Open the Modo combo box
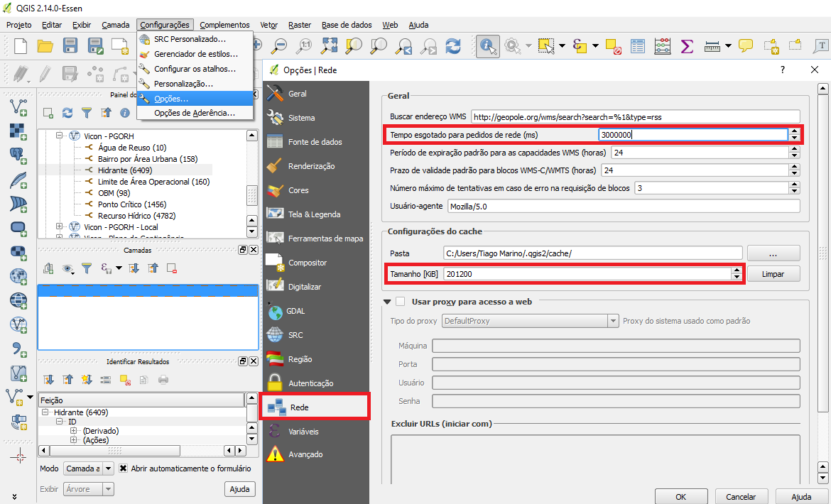Image resolution: width=831 pixels, height=504 pixels. [88, 469]
